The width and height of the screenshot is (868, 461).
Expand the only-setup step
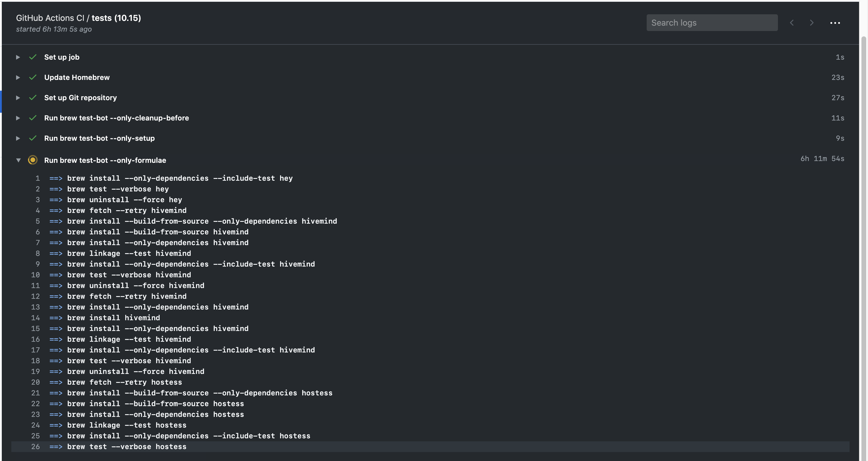[x=18, y=138]
